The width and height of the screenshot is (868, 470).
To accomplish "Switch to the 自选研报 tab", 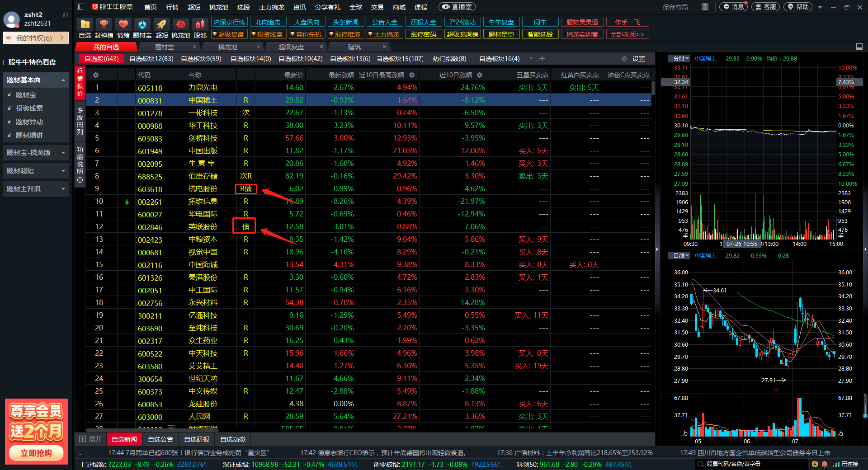I will pyautogui.click(x=197, y=439).
